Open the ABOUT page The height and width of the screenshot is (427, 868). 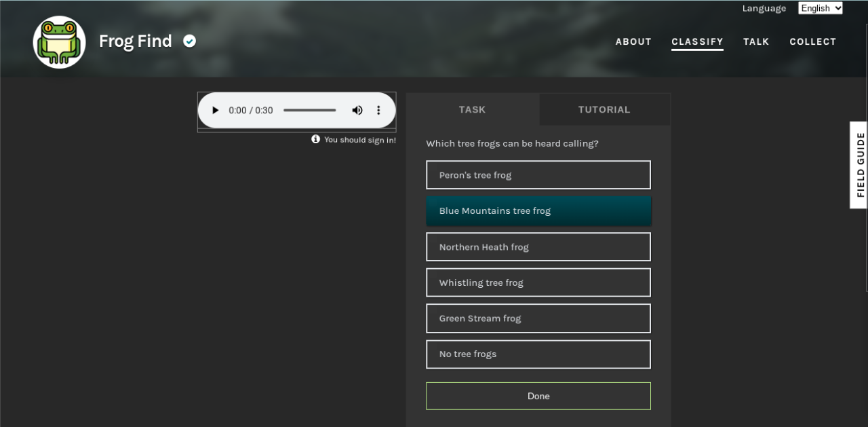tap(633, 41)
